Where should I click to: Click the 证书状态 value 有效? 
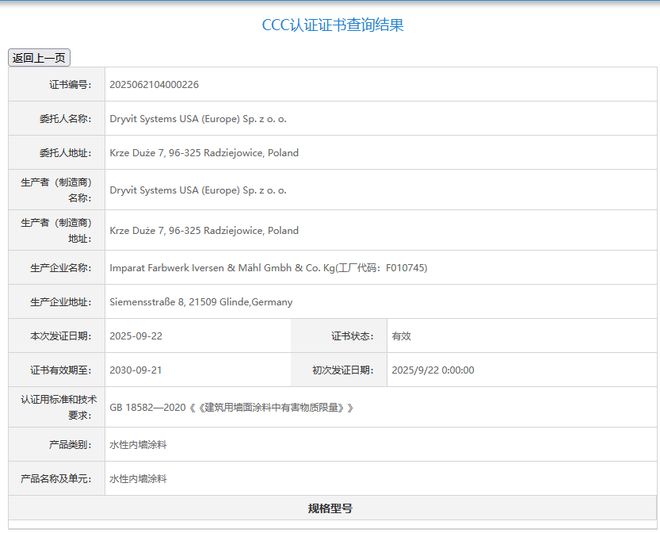tap(401, 336)
